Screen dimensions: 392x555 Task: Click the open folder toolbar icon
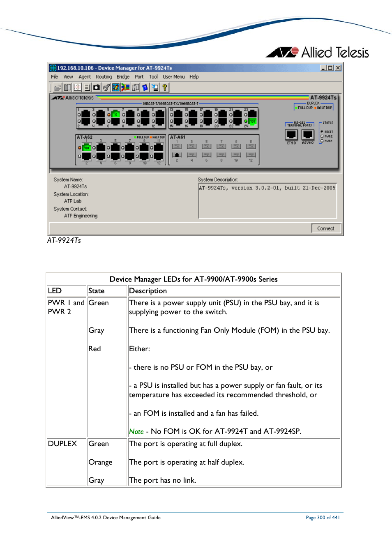point(58,88)
